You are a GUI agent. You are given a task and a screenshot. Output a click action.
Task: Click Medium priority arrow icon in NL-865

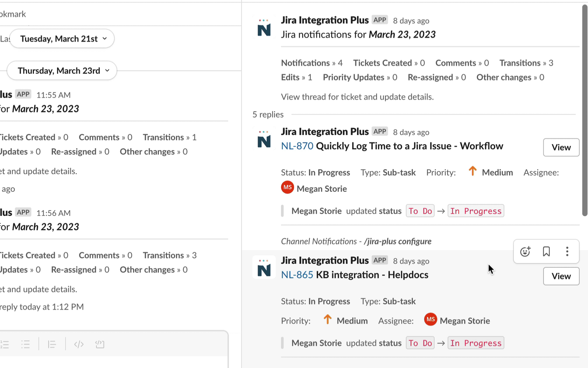327,319
